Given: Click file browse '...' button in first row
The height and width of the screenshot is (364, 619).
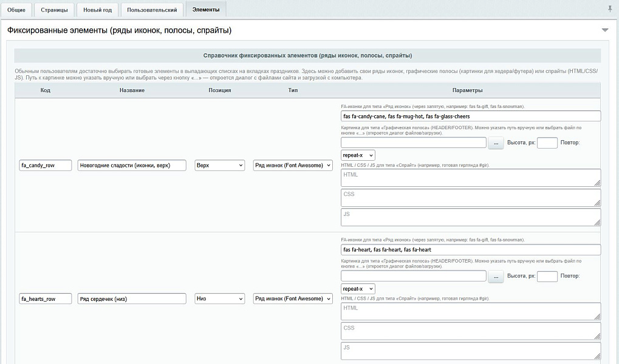Looking at the screenshot, I should point(496,143).
